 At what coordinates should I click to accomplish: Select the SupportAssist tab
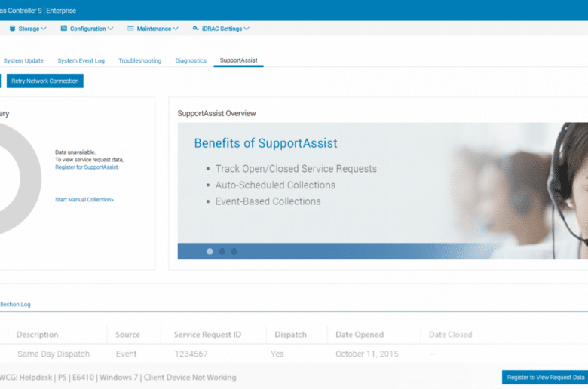[x=238, y=60]
